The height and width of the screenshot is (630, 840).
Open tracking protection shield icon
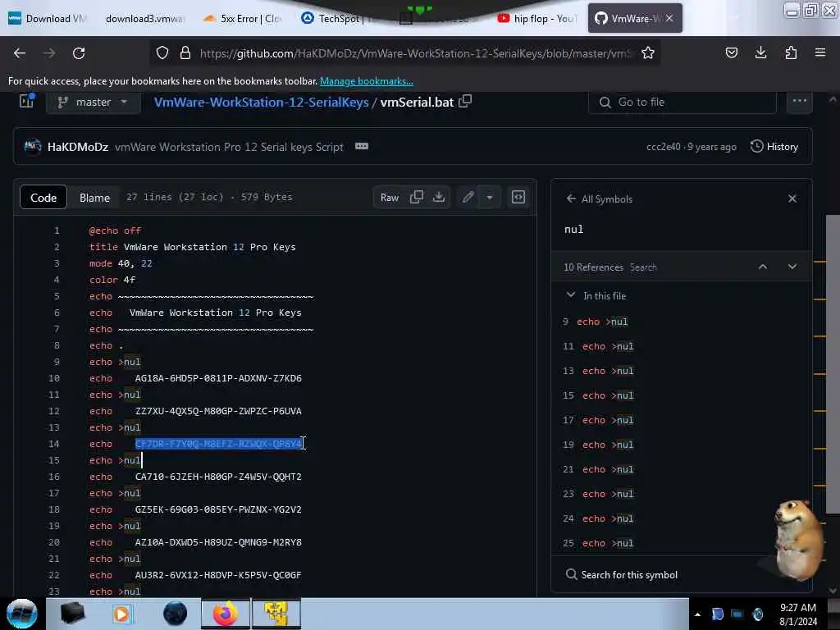click(x=162, y=53)
